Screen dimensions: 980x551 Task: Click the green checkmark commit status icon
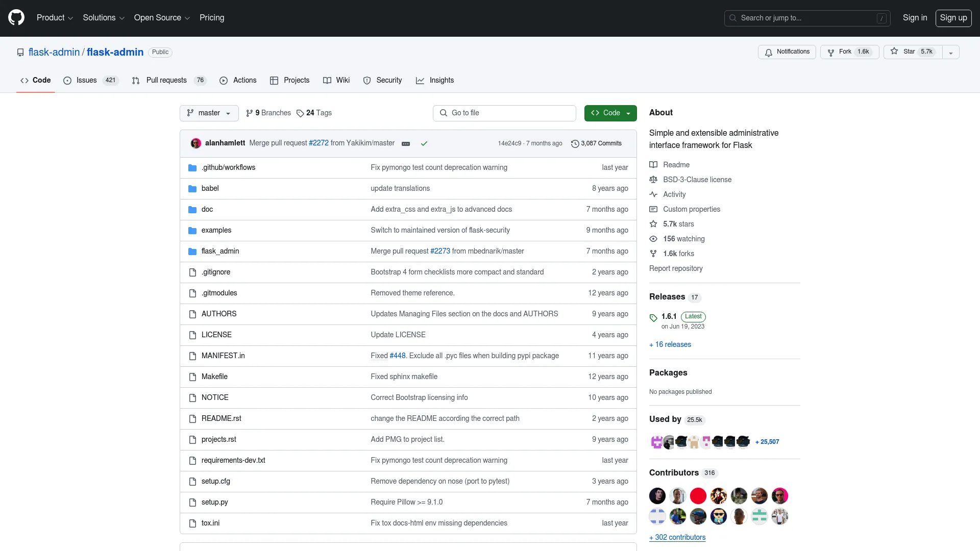(x=423, y=143)
